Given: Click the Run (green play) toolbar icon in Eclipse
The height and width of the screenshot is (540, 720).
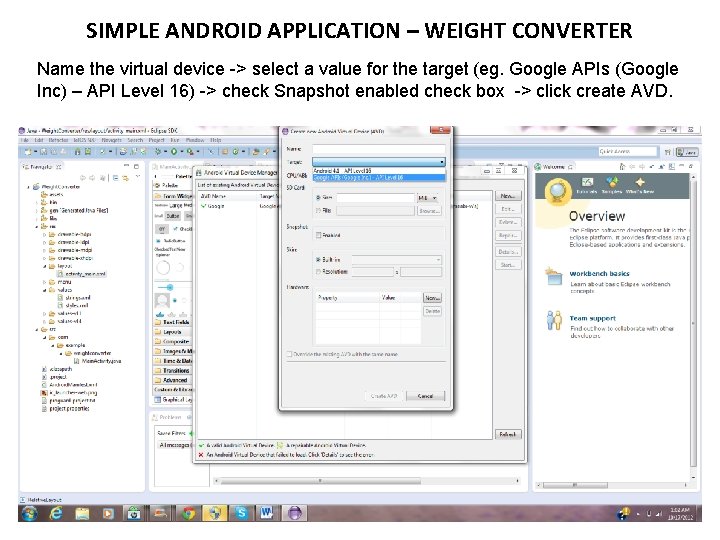Looking at the screenshot, I should 174,152.
